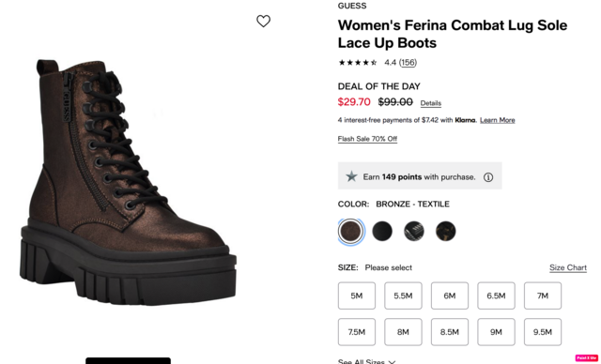Open Klarna Learn More link
601x364 pixels.
497,120
